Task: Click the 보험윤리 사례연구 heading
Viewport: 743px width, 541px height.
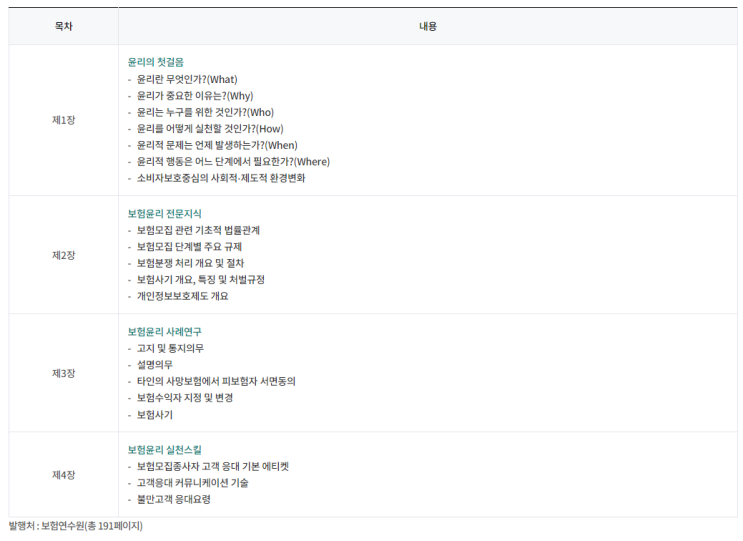Action: (164, 332)
